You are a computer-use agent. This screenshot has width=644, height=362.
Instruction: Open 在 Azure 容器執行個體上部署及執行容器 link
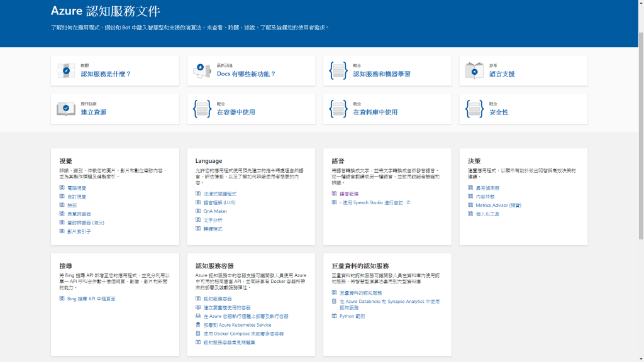coord(246,317)
